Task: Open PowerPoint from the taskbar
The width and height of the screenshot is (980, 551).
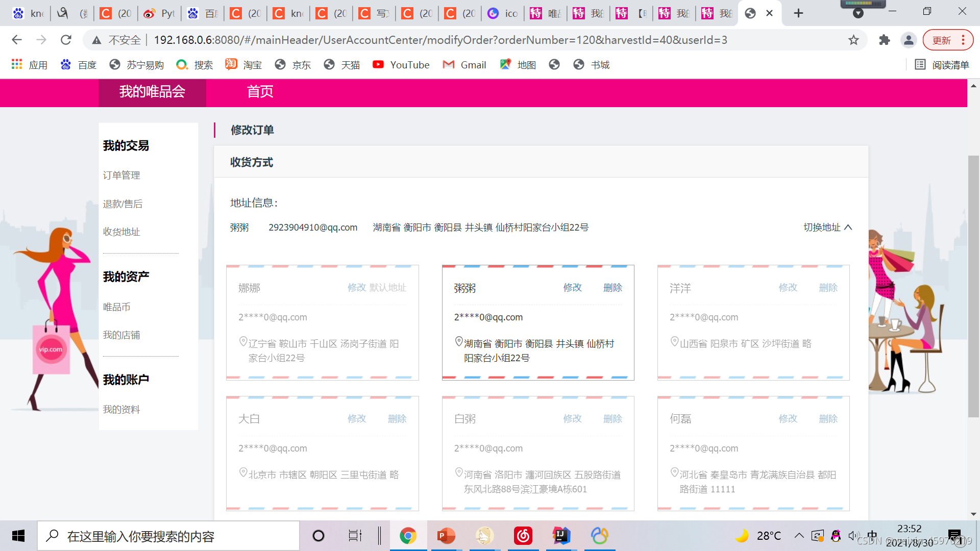Action: pyautogui.click(x=446, y=536)
